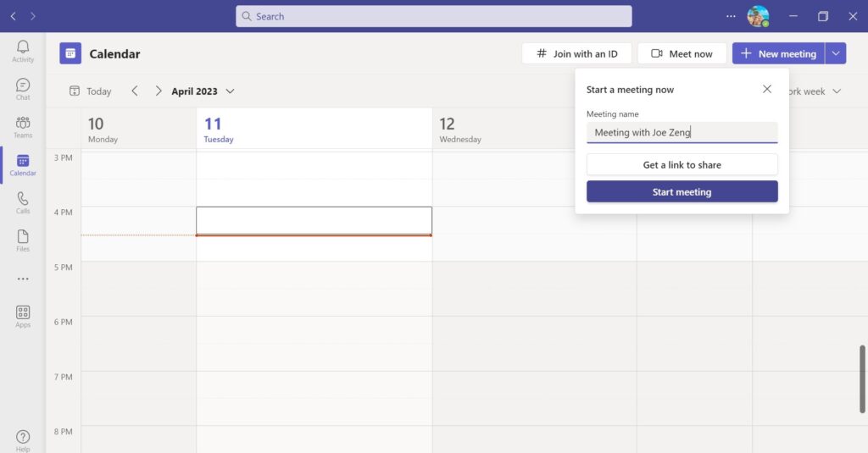Open the Work week view dropdown

814,91
